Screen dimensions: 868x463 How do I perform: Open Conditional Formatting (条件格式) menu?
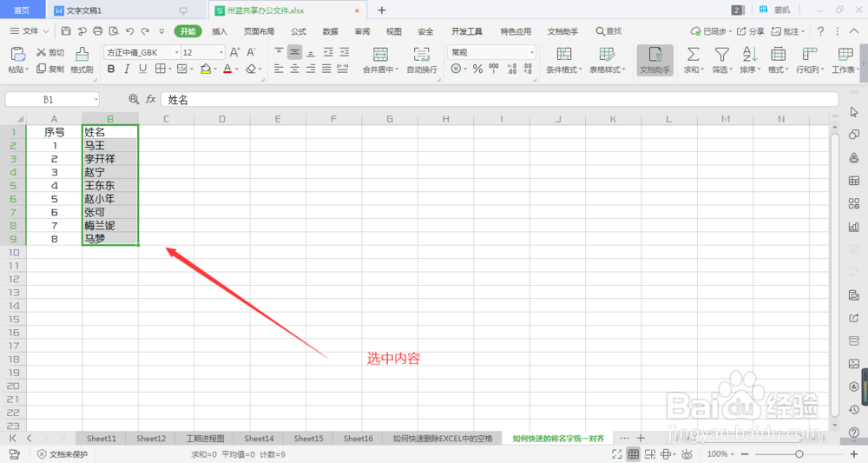click(563, 60)
